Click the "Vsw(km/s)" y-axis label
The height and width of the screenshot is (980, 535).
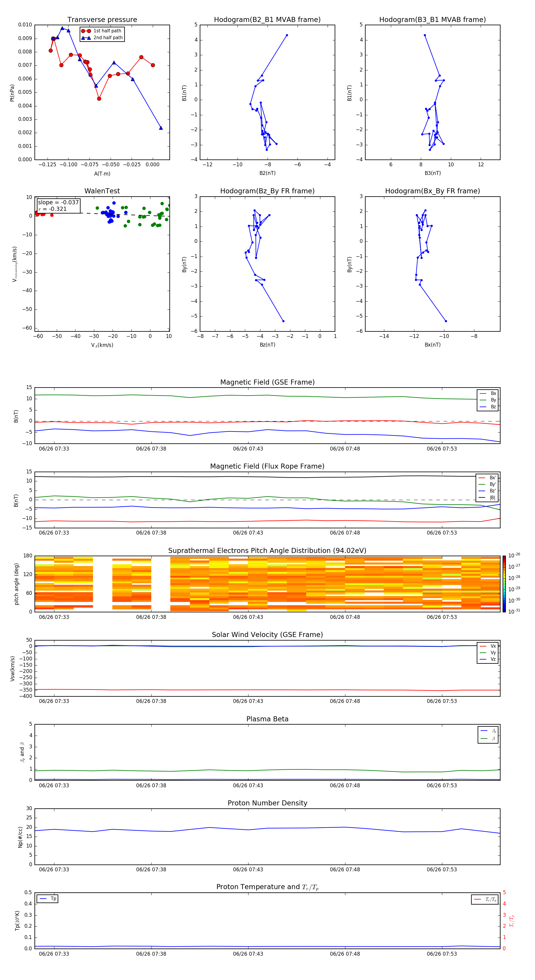pos(12,668)
